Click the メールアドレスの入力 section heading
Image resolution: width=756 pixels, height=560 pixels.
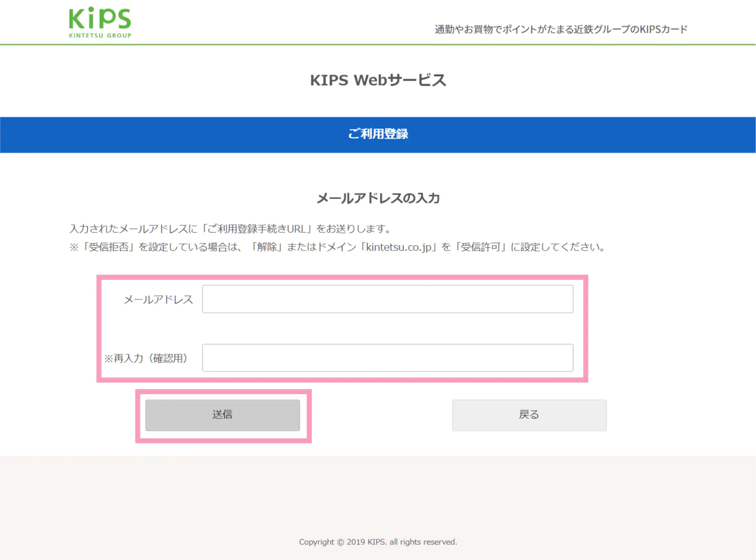click(377, 198)
